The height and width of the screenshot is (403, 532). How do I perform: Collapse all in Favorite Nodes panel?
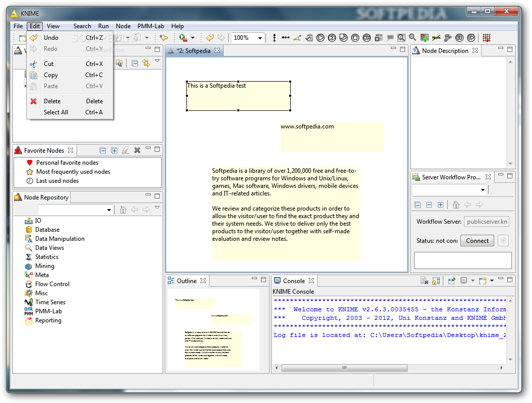click(103, 150)
